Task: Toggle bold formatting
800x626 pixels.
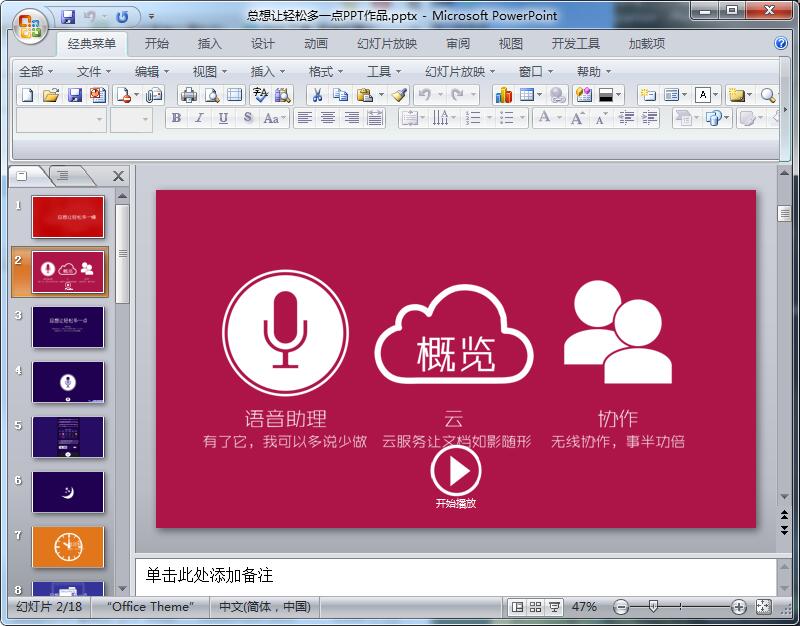Action: pos(177,118)
